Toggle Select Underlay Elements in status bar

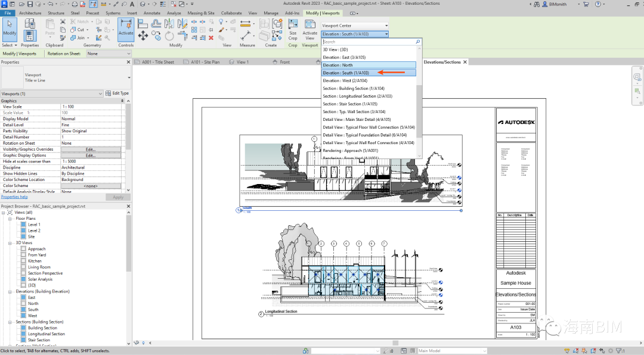pyautogui.click(x=576, y=351)
